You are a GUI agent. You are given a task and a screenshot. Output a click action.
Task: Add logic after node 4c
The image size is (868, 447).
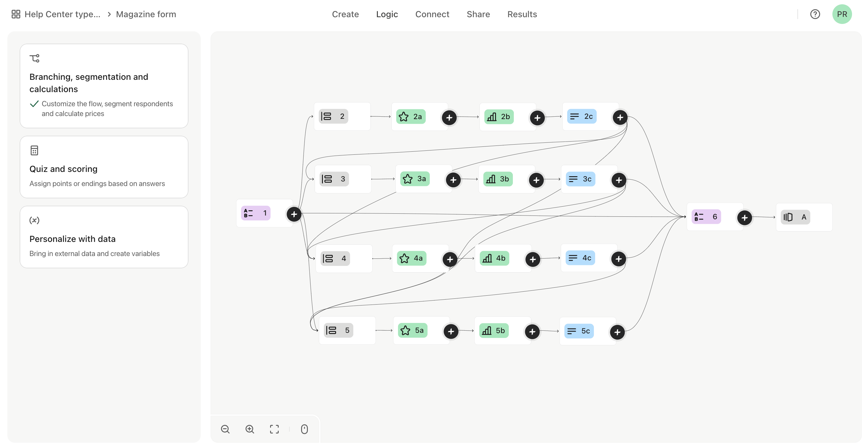tap(618, 258)
